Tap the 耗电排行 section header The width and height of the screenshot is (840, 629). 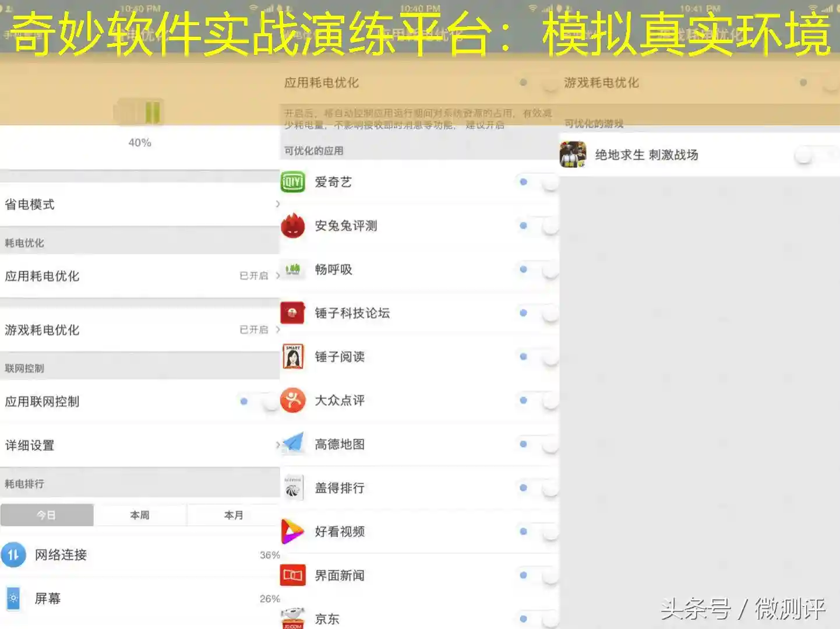coord(24,484)
